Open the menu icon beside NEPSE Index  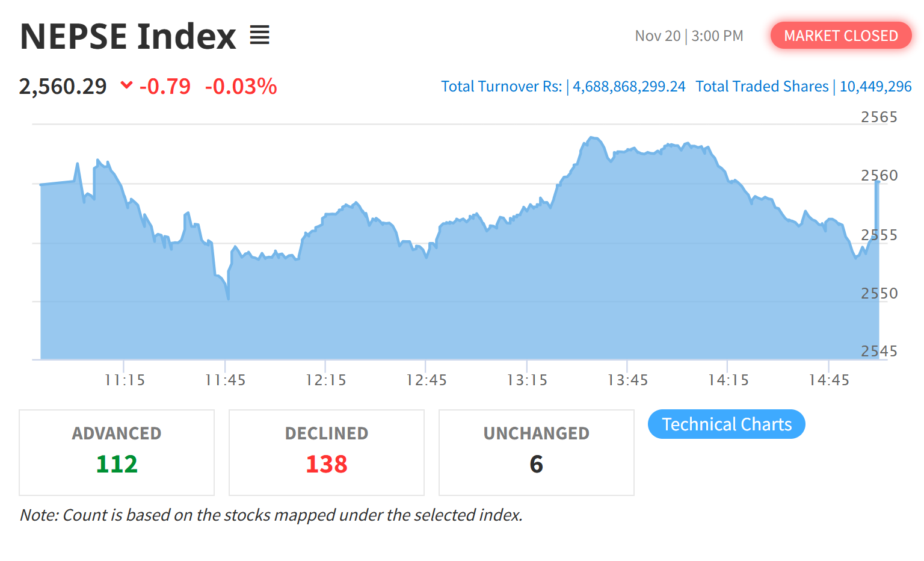(260, 36)
